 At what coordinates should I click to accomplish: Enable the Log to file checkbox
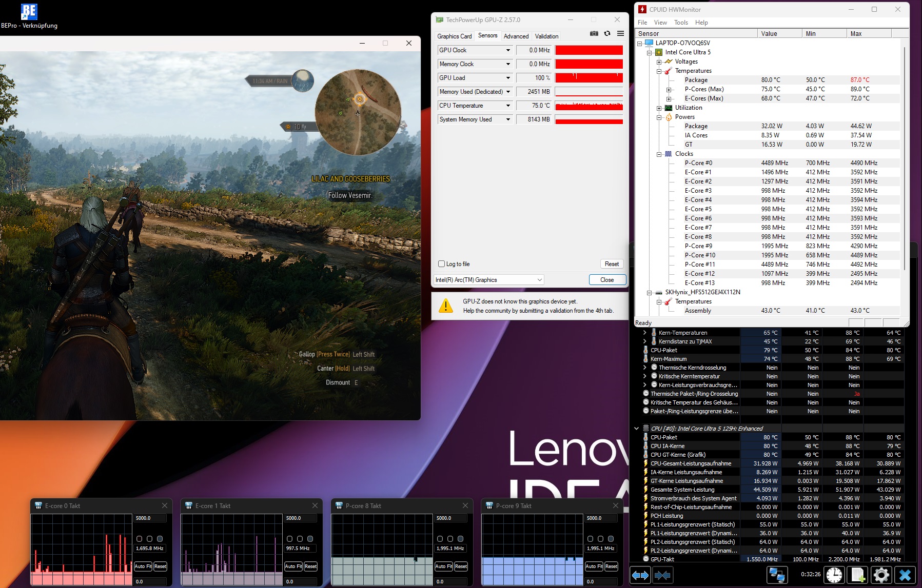(x=441, y=264)
